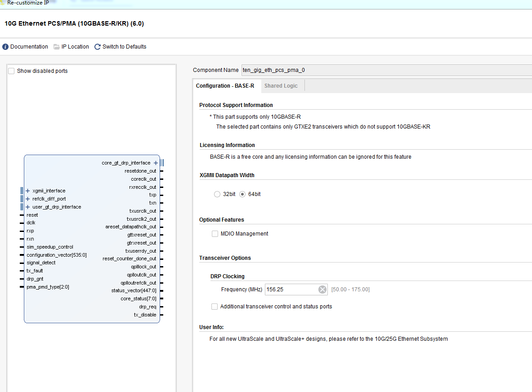Select reset_counter_done_out port
The image size is (532, 392).
click(129, 259)
